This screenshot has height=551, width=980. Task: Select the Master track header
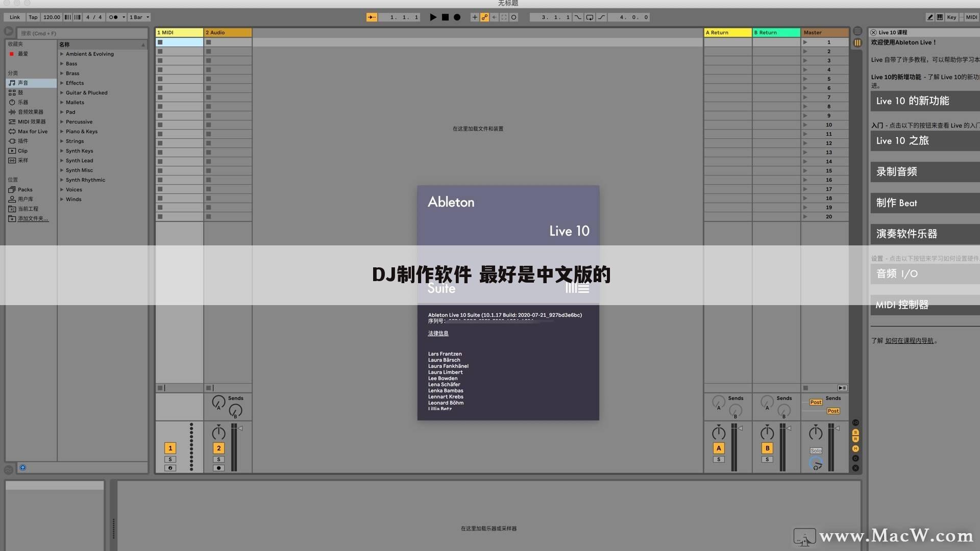[825, 32]
